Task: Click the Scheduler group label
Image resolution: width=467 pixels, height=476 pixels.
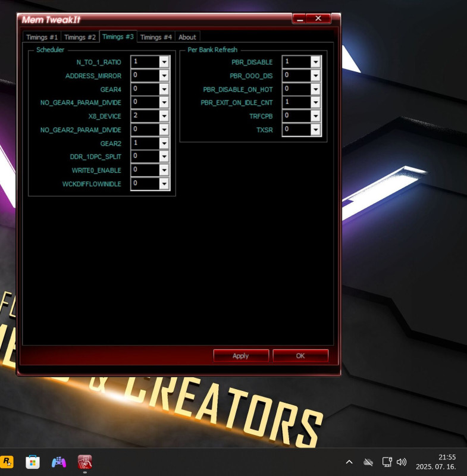Action: [x=51, y=50]
